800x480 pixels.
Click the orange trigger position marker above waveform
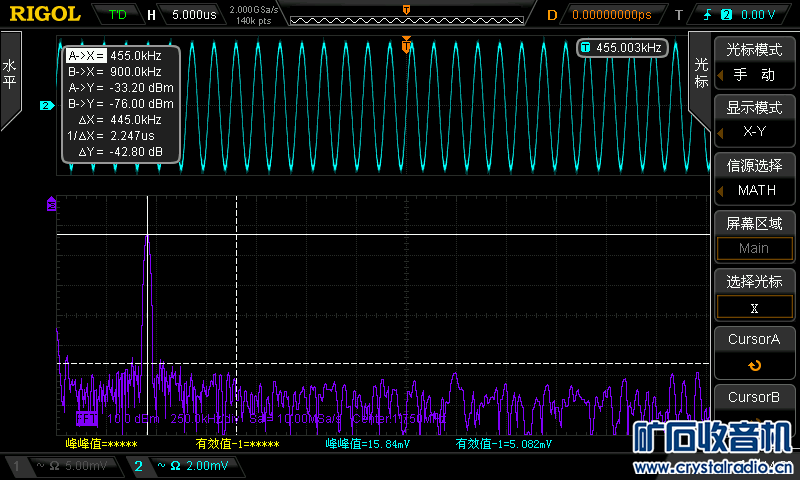pyautogui.click(x=406, y=45)
